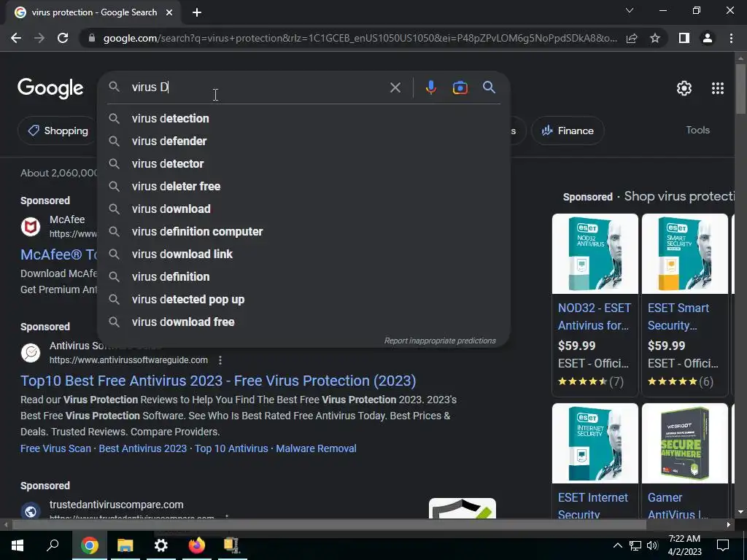
Task: Click the Google logo
Action: (50, 88)
